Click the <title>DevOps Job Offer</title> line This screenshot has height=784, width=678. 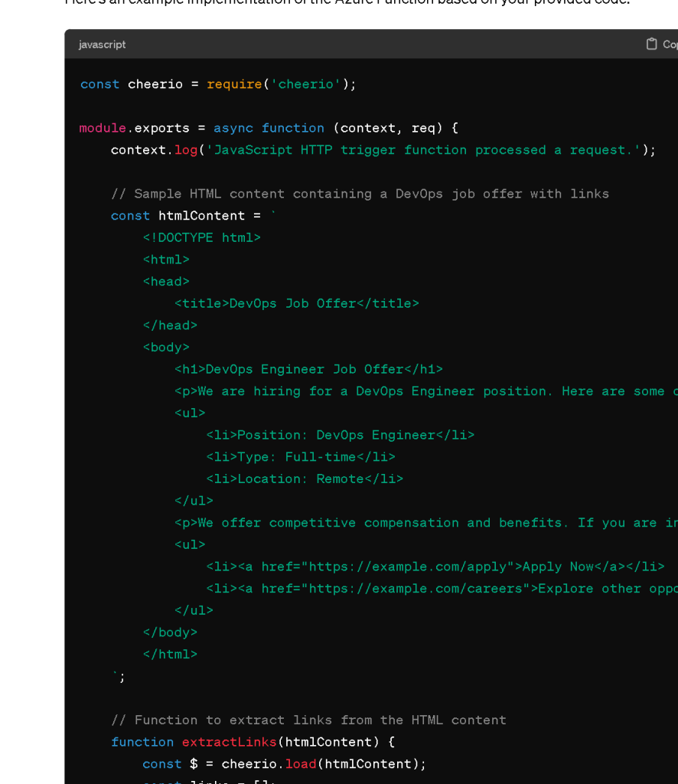click(x=297, y=303)
